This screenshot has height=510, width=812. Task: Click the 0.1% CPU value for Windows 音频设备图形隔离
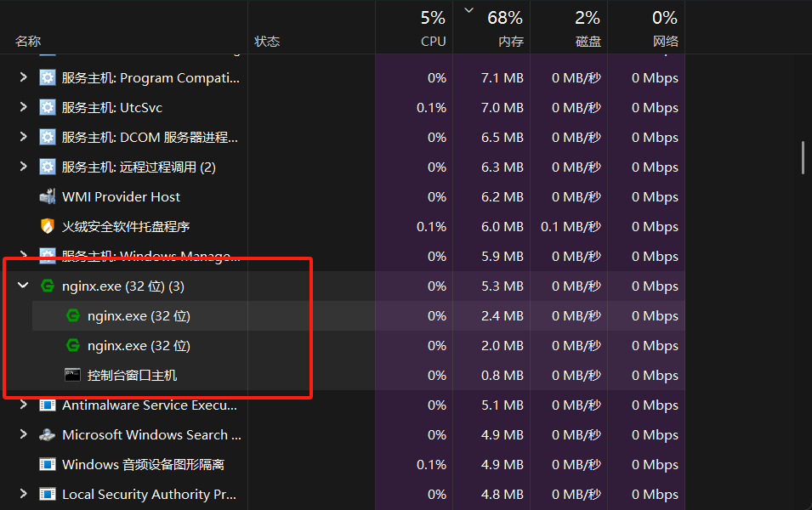(x=431, y=464)
